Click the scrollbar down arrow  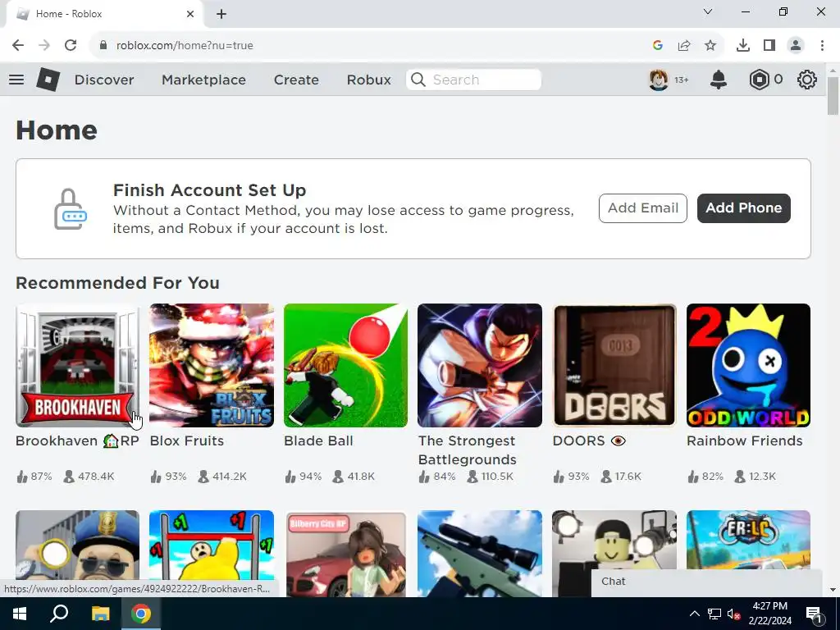tap(833, 590)
